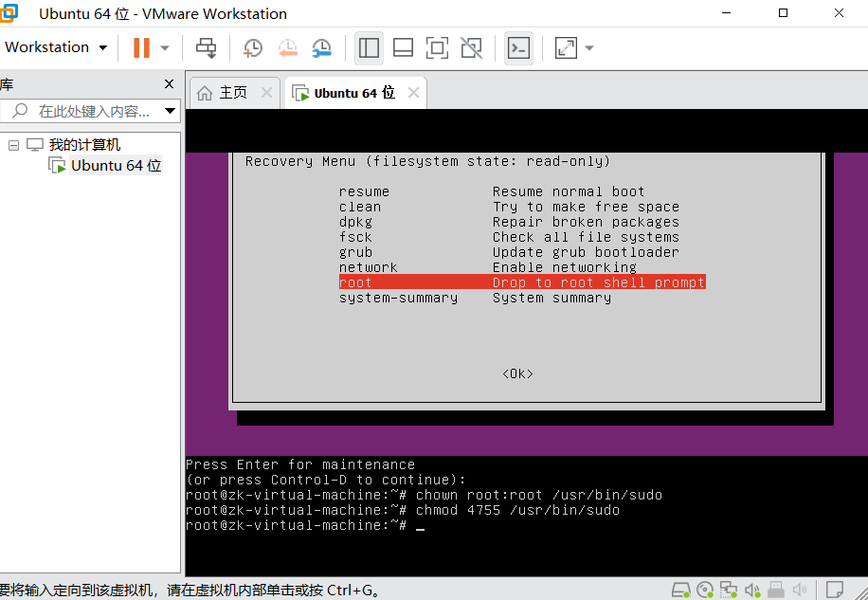Click the USB device status icon
Image resolution: width=868 pixels, height=600 pixels.
(776, 590)
